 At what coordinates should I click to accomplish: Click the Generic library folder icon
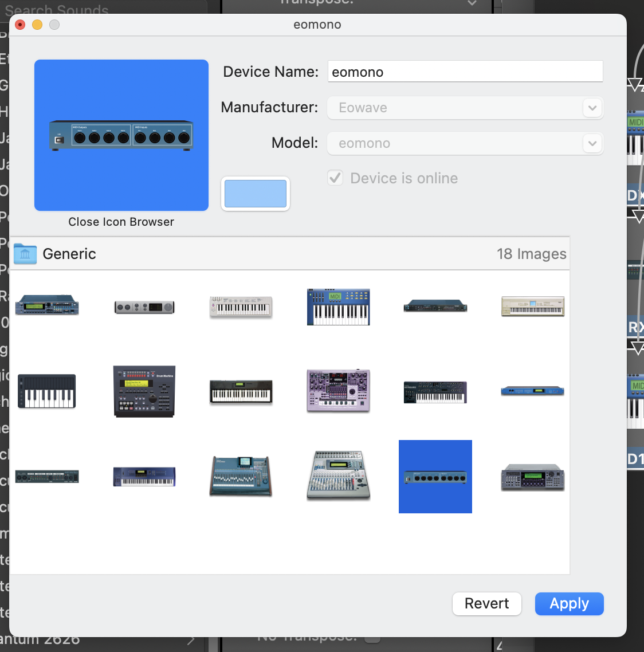click(25, 254)
